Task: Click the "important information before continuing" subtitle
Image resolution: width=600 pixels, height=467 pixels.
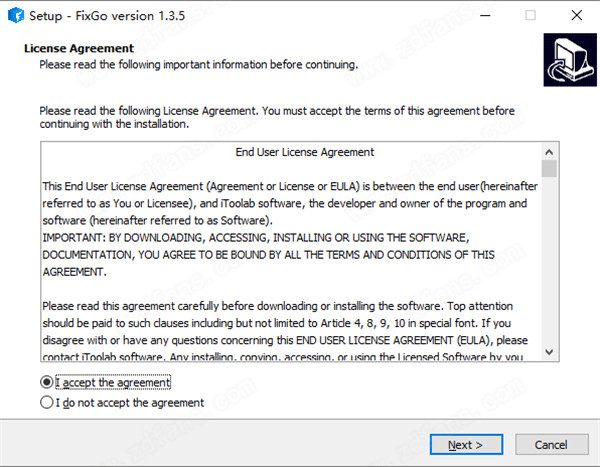Action: coord(198,64)
